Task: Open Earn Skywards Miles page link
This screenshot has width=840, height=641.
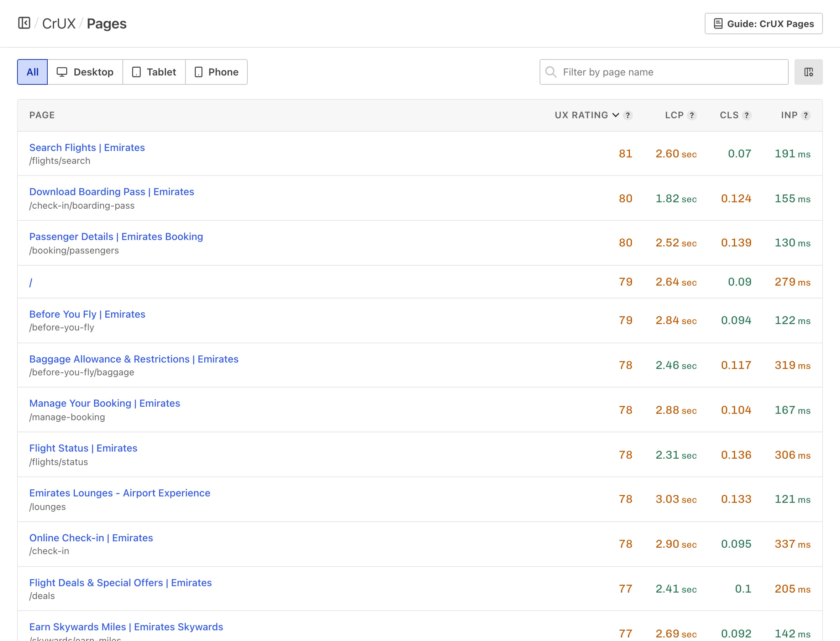Action: tap(126, 626)
